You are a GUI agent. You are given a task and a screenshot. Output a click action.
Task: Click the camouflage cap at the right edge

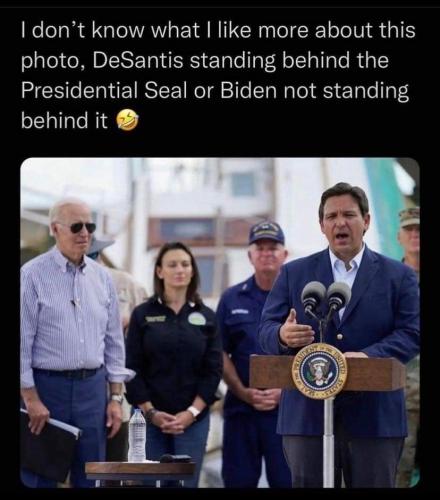[410, 217]
